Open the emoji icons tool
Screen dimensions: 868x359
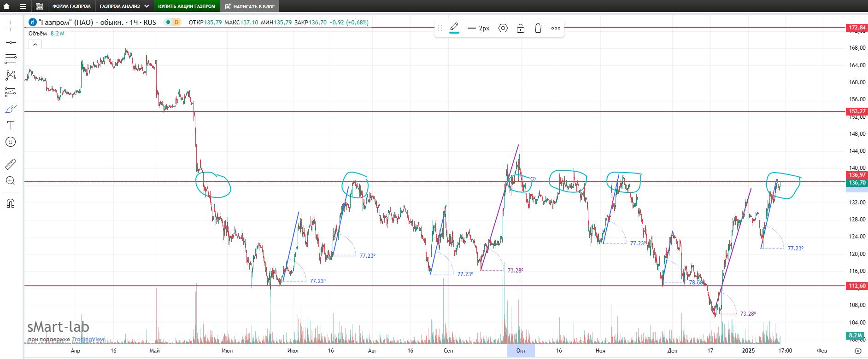point(11,142)
